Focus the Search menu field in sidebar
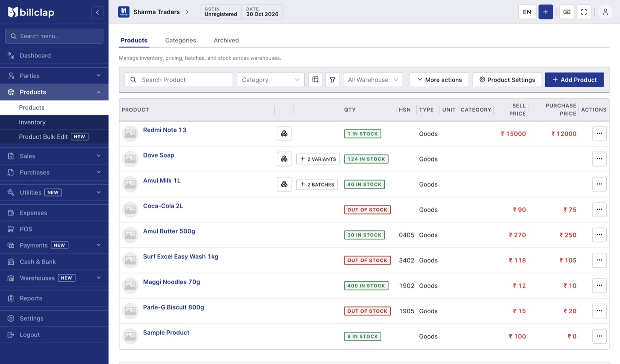The image size is (620, 364). [54, 36]
